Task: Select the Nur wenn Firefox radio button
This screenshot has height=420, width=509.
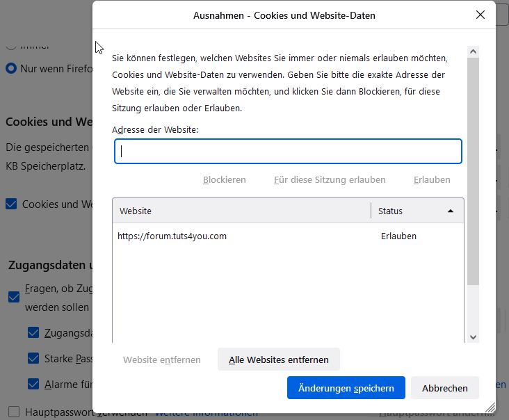Action: (x=11, y=69)
